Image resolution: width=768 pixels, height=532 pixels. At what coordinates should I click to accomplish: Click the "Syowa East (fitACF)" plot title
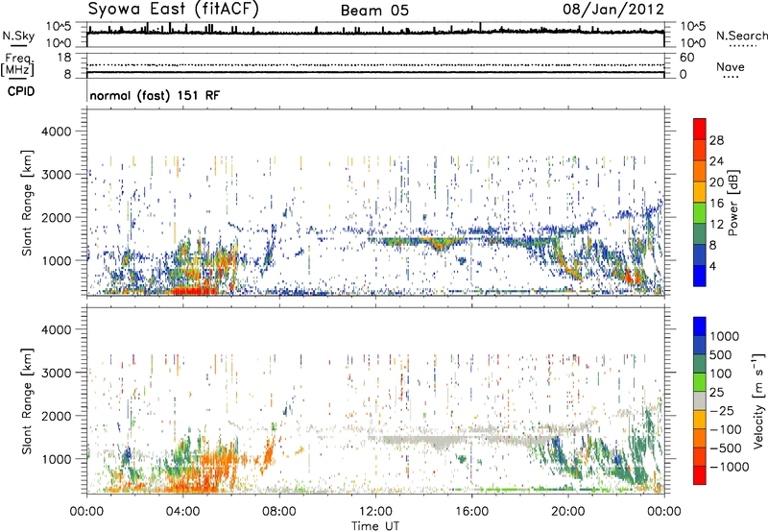pos(174,9)
